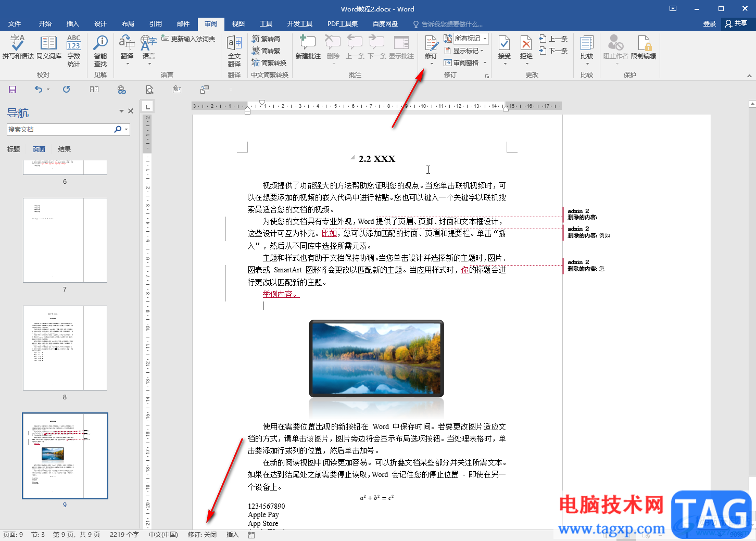
Task: Select the 标题 tab in navigation pane
Action: (x=14, y=149)
